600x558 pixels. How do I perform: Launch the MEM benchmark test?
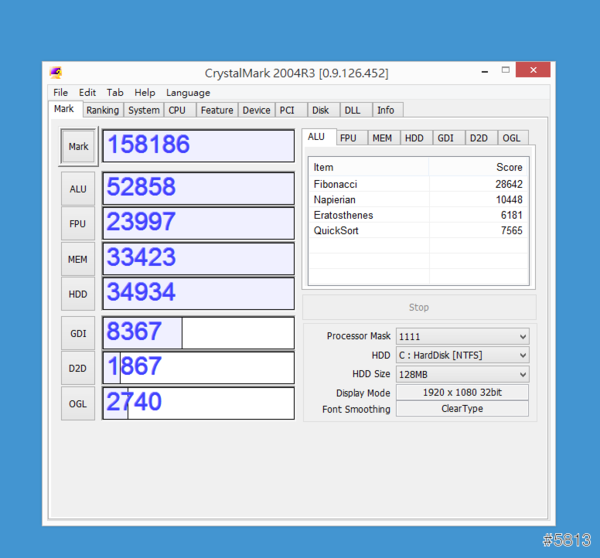tap(78, 259)
